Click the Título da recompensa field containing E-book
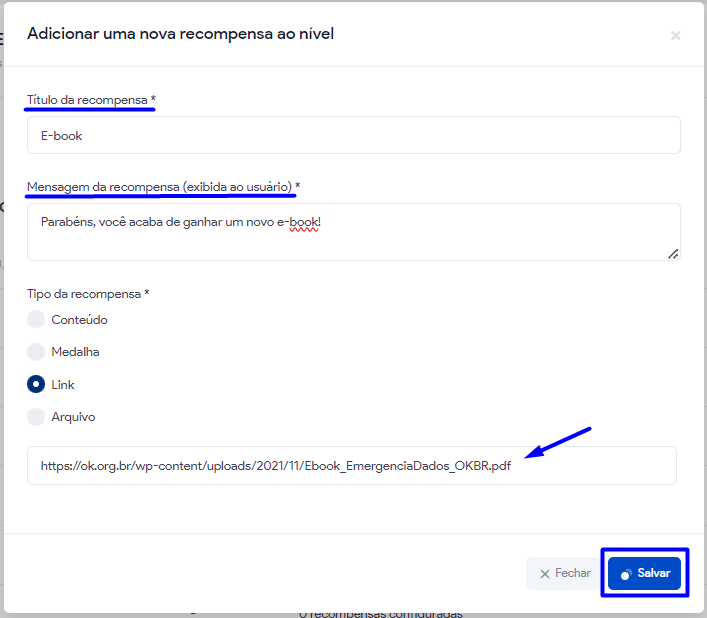Image resolution: width=707 pixels, height=618 pixels. [353, 135]
